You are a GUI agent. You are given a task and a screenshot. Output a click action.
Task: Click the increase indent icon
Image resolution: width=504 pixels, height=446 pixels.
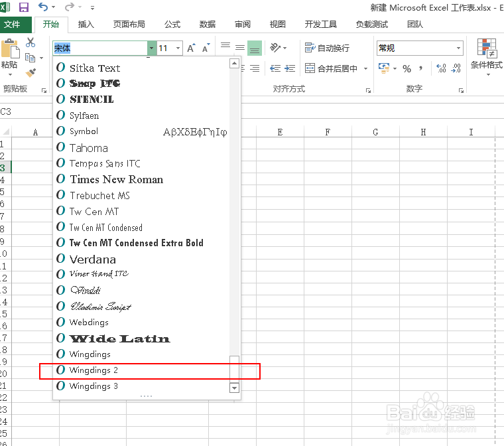pyautogui.click(x=290, y=68)
